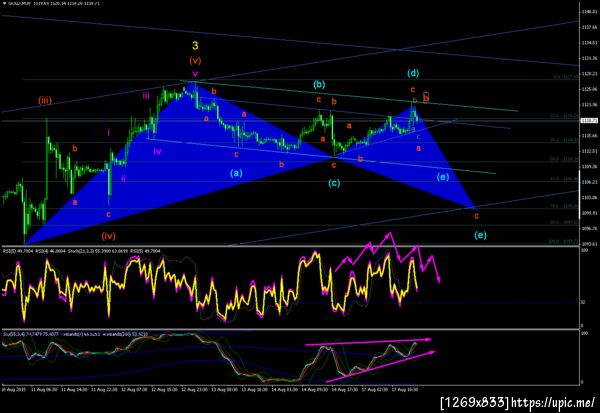
Task: Select the orange "(iii)" wave label
Action: 45,101
